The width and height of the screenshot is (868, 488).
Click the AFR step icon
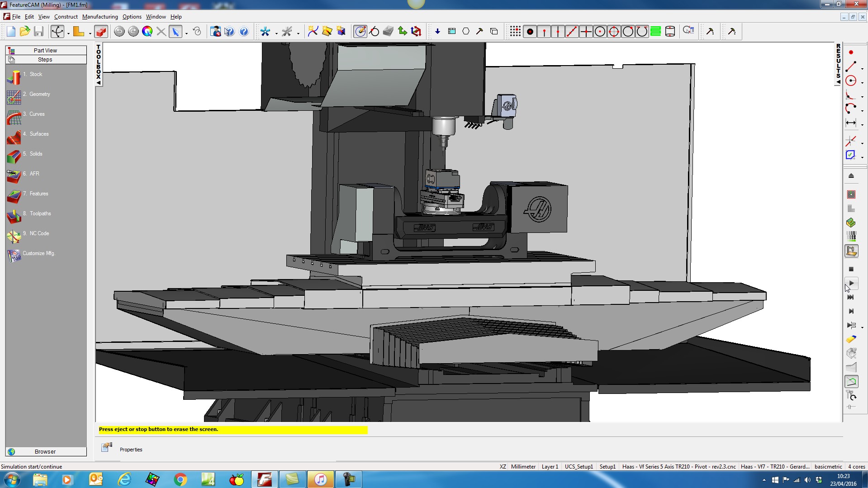tap(14, 176)
